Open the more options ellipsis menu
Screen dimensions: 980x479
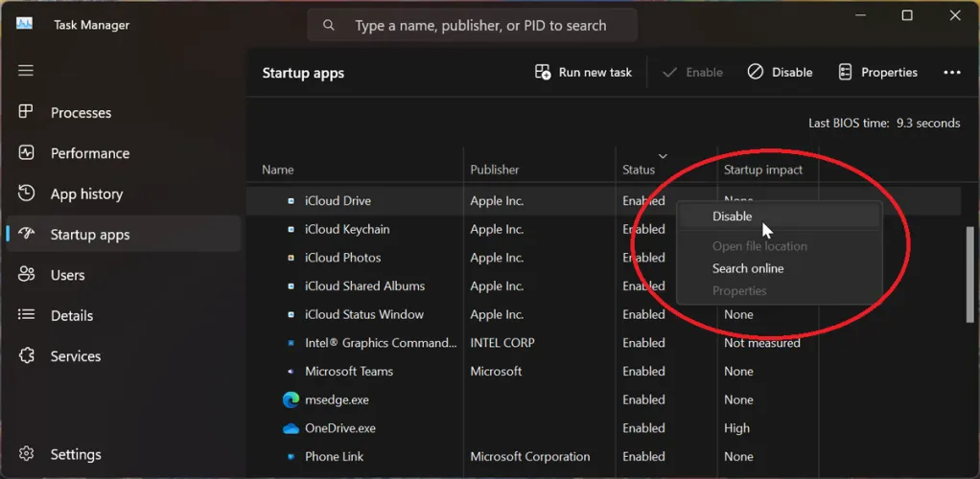click(951, 72)
